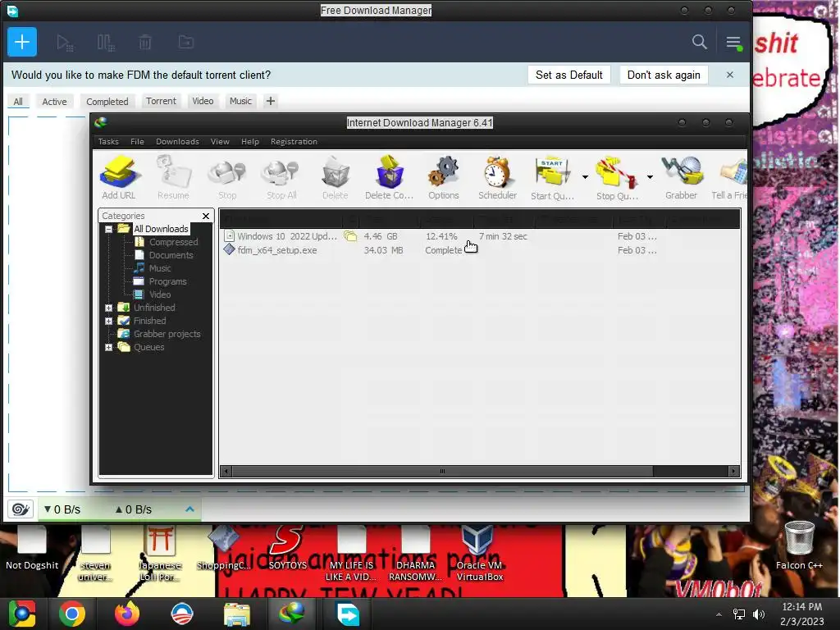Click the volume speaker tray icon
Image resolution: width=840 pixels, height=630 pixels.
(758, 614)
